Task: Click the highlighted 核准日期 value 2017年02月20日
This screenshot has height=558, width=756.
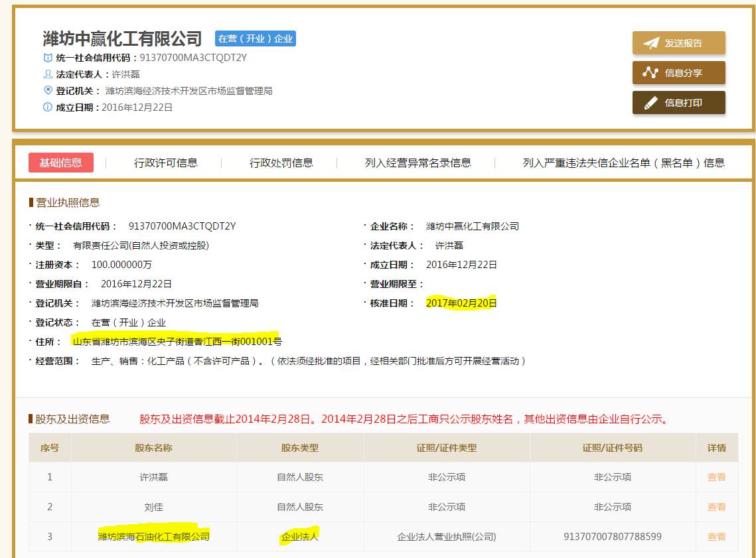Action: pos(461,303)
